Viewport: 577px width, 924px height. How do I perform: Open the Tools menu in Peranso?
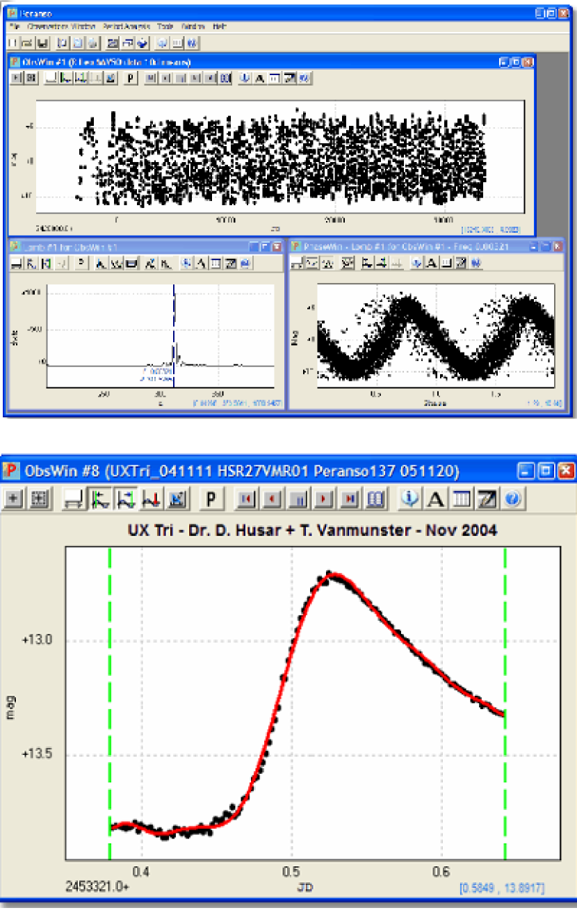pos(165,26)
